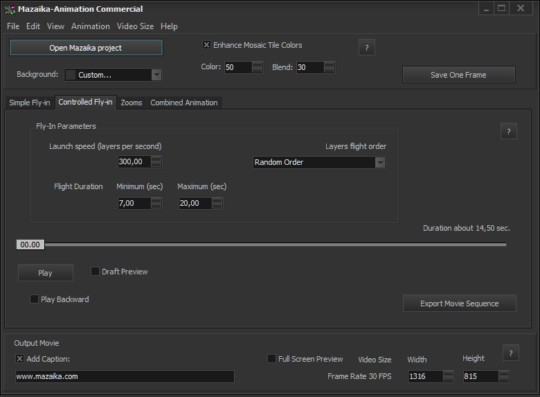Open the Video Size menu

(135, 26)
